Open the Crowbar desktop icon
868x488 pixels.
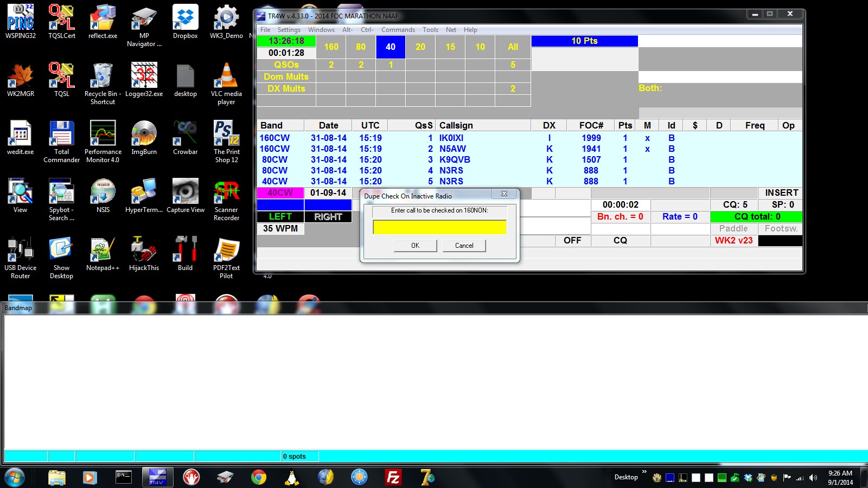point(186,138)
